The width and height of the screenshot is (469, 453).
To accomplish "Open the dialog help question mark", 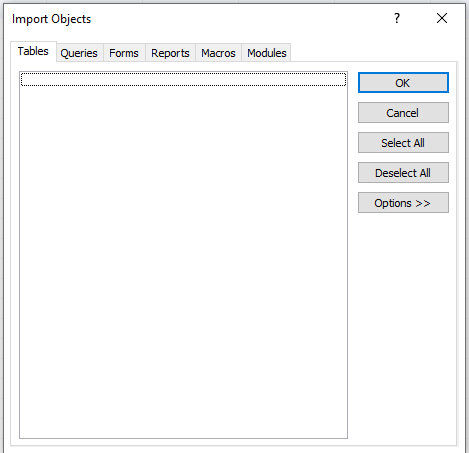I will point(397,18).
